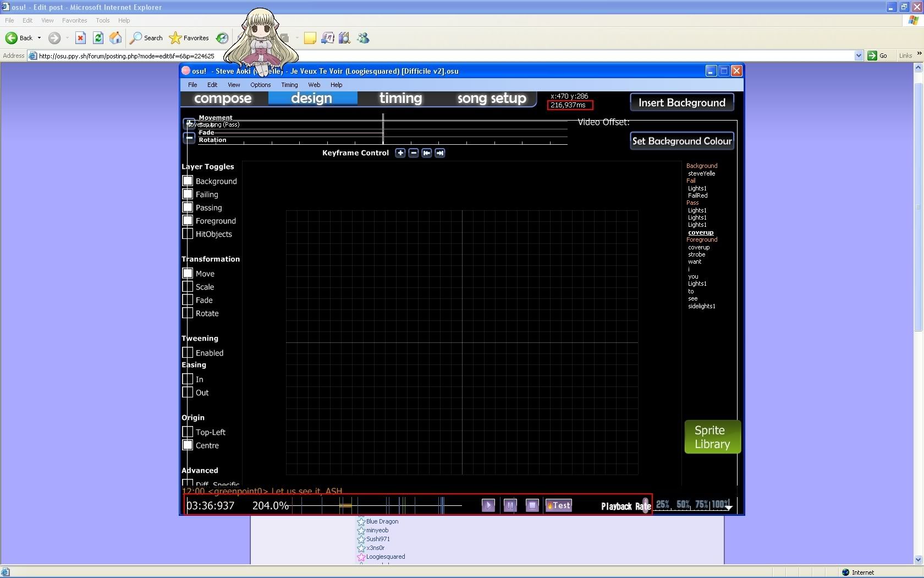The height and width of the screenshot is (578, 924).
Task: Select FailRed sprite in Fail list
Action: 697,195
